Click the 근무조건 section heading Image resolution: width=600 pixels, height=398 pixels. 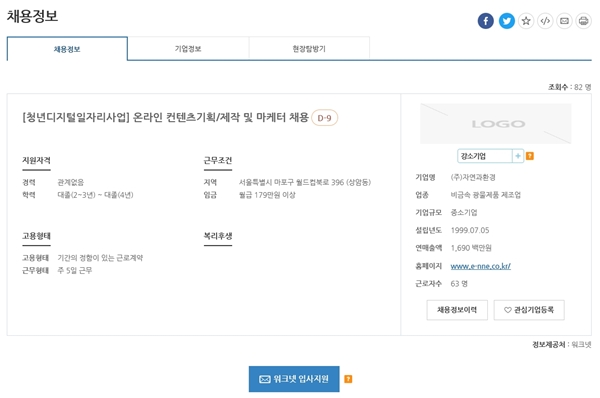click(218, 160)
